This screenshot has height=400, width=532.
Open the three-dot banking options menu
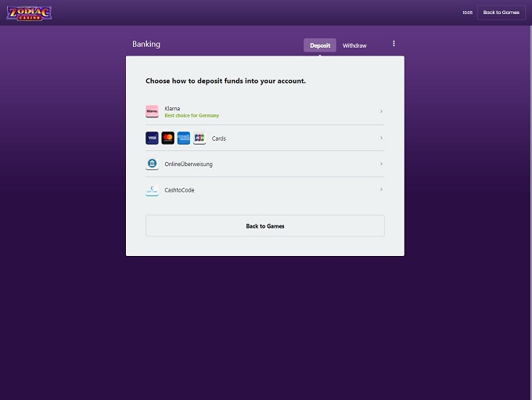[394, 45]
